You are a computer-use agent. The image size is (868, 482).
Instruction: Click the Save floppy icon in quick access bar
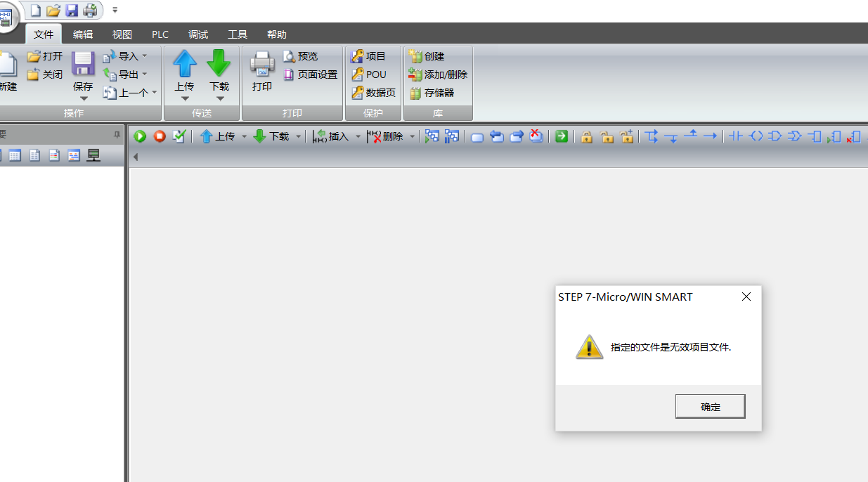tap(72, 11)
